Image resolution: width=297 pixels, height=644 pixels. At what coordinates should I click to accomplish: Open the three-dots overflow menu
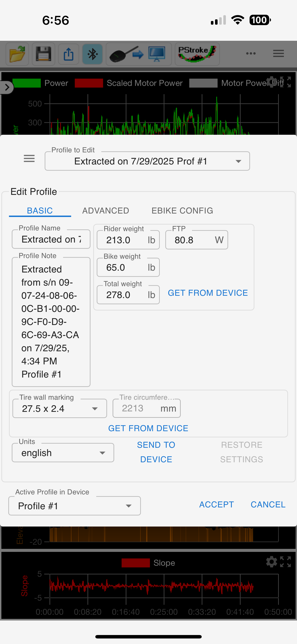pos(251,53)
